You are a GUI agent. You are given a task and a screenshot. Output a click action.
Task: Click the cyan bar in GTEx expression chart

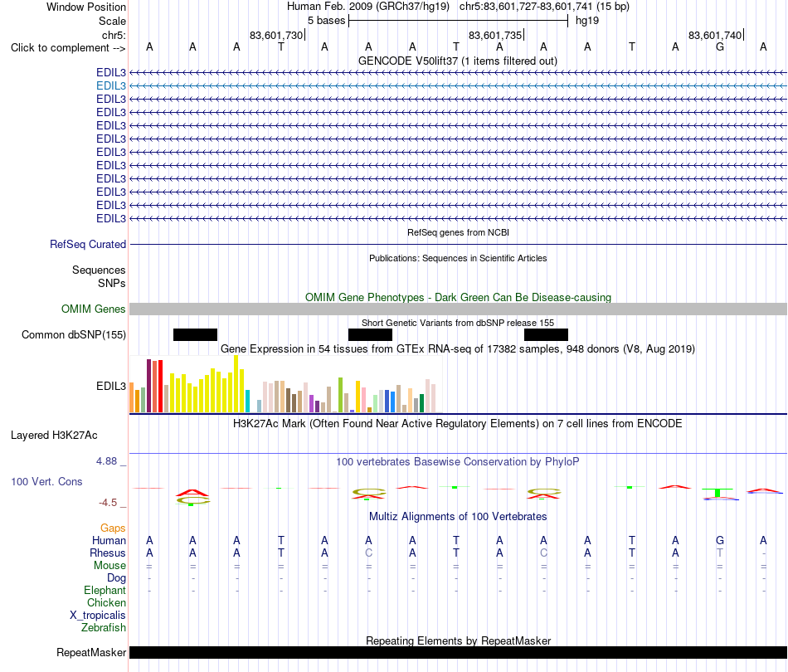[247, 401]
